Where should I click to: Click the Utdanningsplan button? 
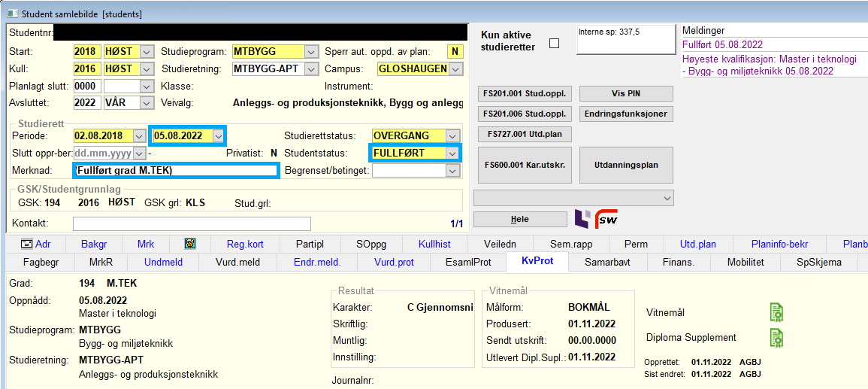click(626, 165)
